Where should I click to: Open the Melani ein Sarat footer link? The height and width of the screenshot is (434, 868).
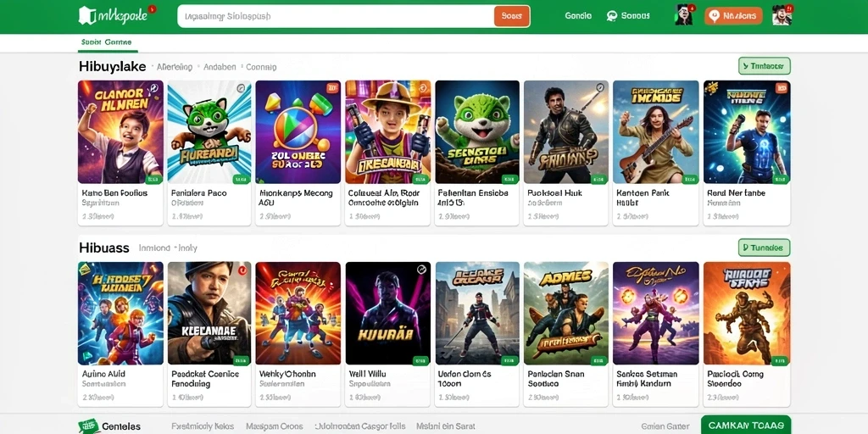446,427
